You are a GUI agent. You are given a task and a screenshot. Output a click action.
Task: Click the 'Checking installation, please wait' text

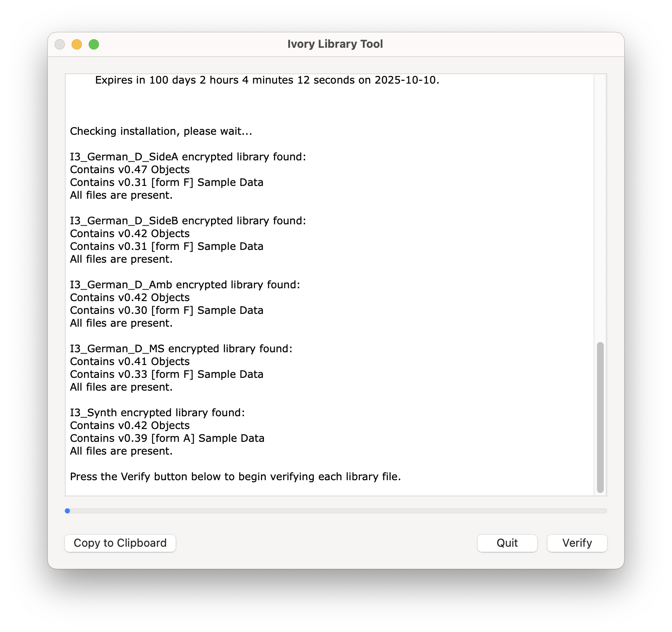(161, 131)
